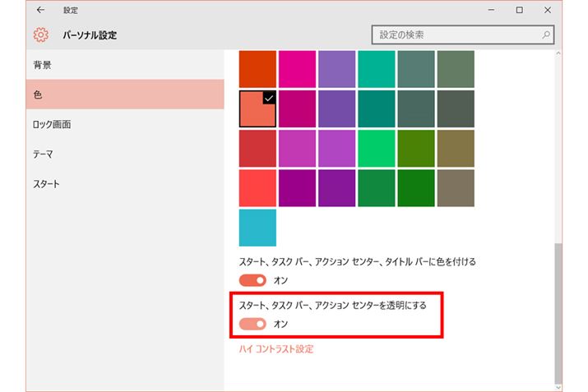Toggle color on Start, taskbar, title bar
The width and height of the screenshot is (588, 392).
point(252,280)
